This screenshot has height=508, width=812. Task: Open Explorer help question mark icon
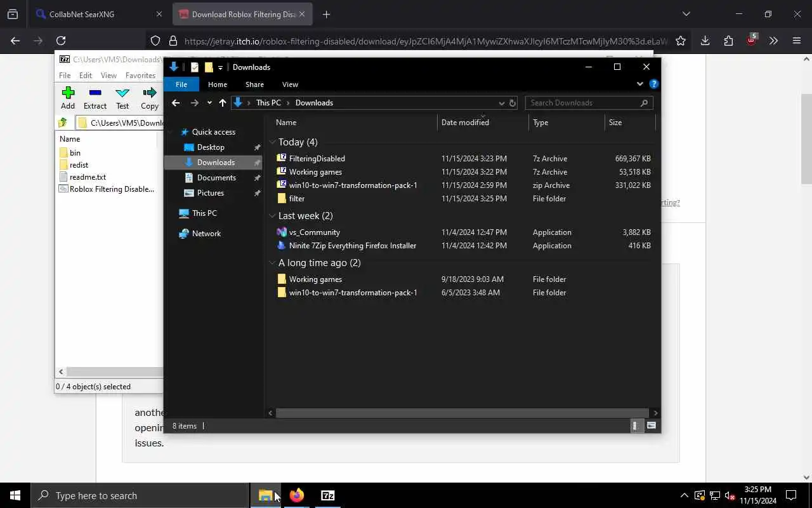tap(654, 84)
